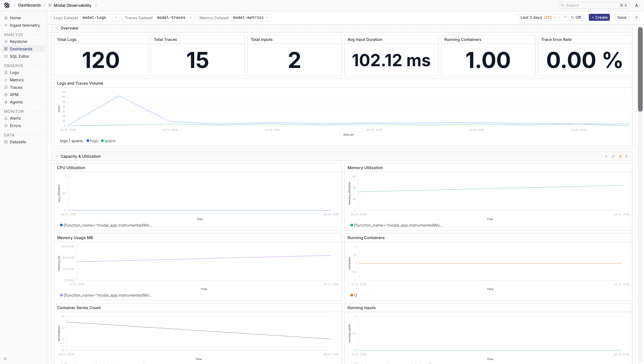Edit the Capacity & Utilization section
The image size is (644, 364).
tap(613, 156)
